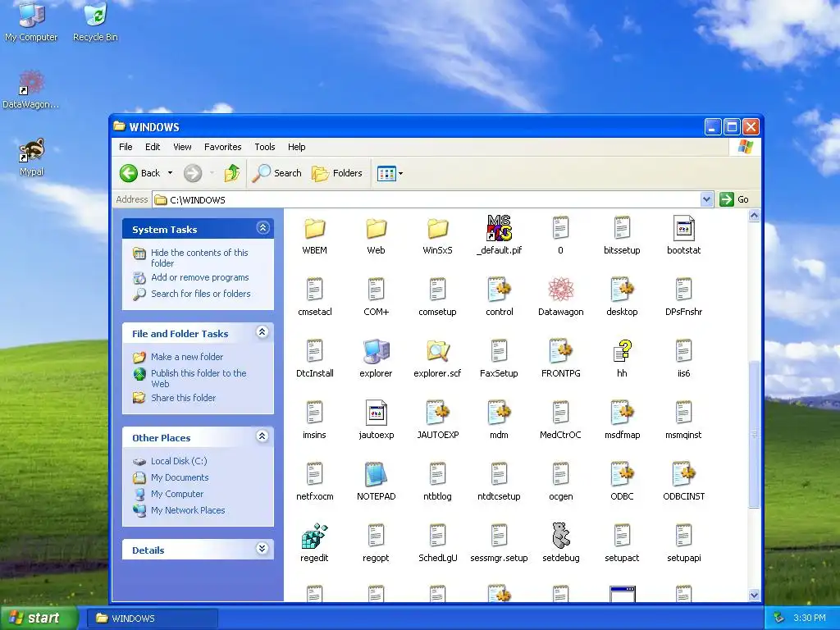840x630 pixels.
Task: Click the Up one level toolbar icon
Action: [232, 173]
